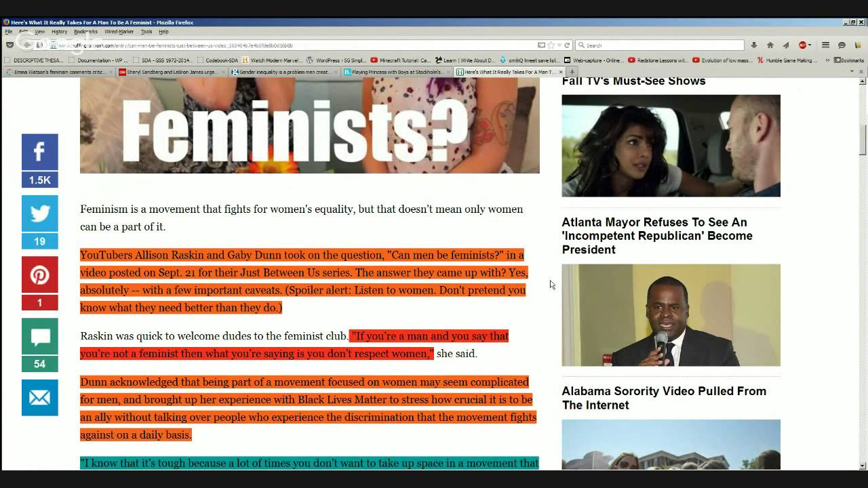Expand the Adblock Plus dropdown arrow

pos(810,45)
